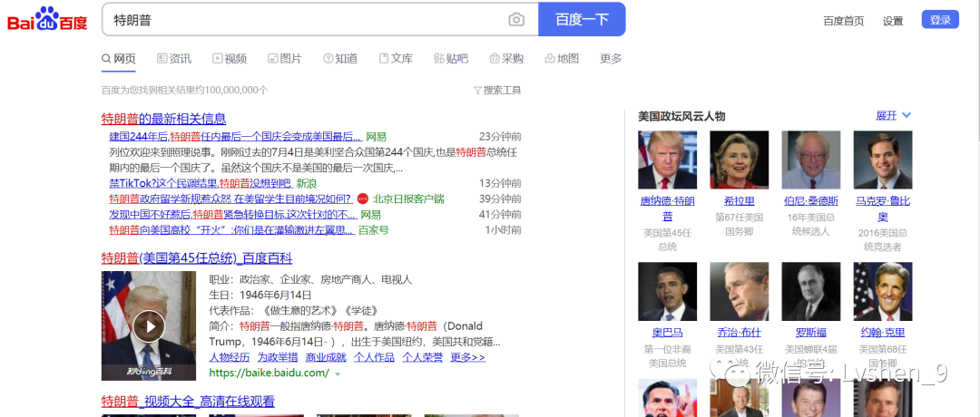
Task: Open camera image search icon
Action: 516,20
